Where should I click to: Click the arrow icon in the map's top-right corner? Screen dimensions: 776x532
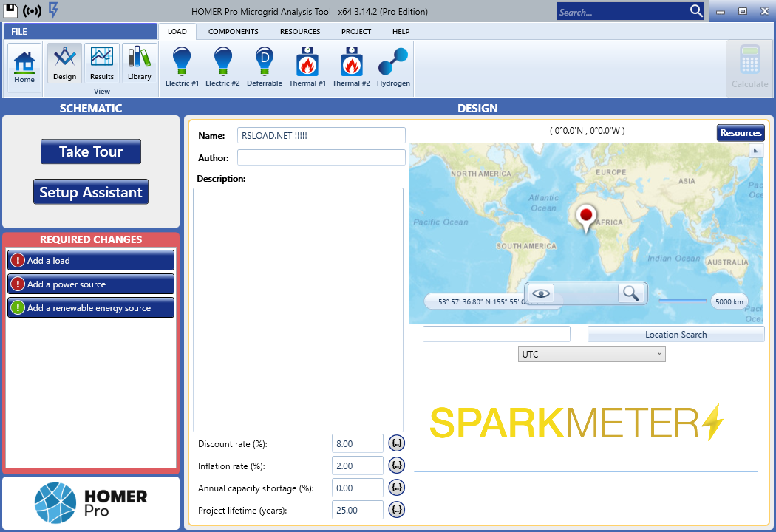756,151
